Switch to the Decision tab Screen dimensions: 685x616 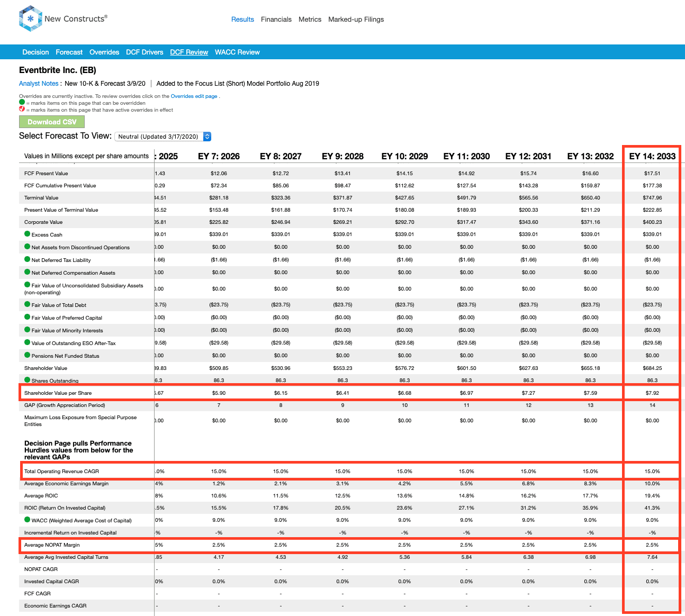click(x=35, y=52)
